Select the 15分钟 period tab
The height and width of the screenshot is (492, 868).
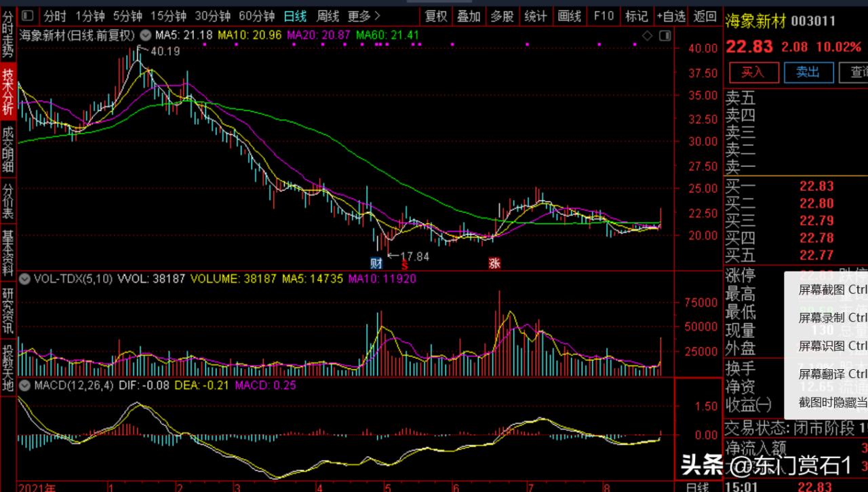(x=167, y=16)
